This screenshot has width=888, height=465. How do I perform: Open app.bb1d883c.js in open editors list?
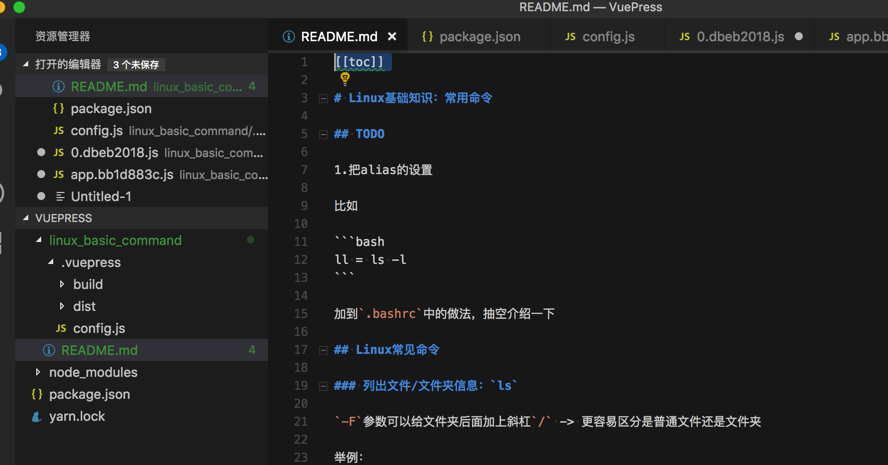pyautogui.click(x=142, y=175)
